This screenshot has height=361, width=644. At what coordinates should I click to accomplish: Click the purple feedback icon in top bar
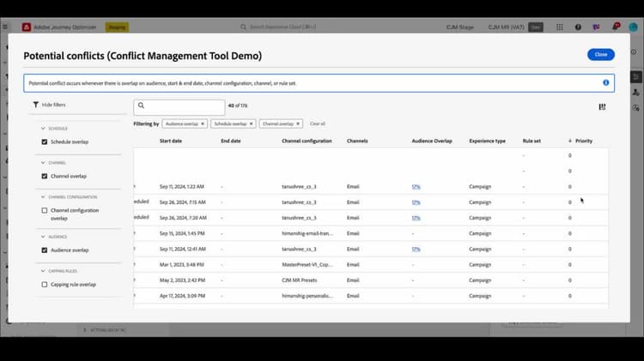pyautogui.click(x=597, y=27)
